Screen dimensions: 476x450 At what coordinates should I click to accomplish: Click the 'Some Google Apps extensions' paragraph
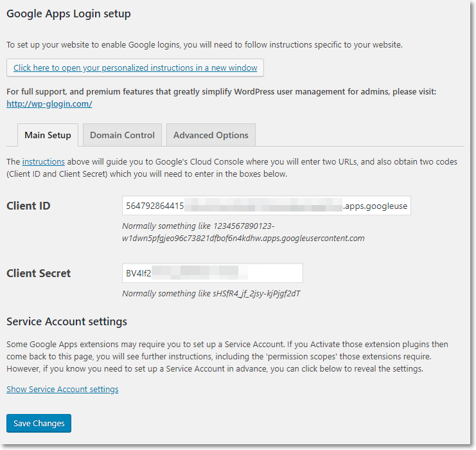pos(227,356)
